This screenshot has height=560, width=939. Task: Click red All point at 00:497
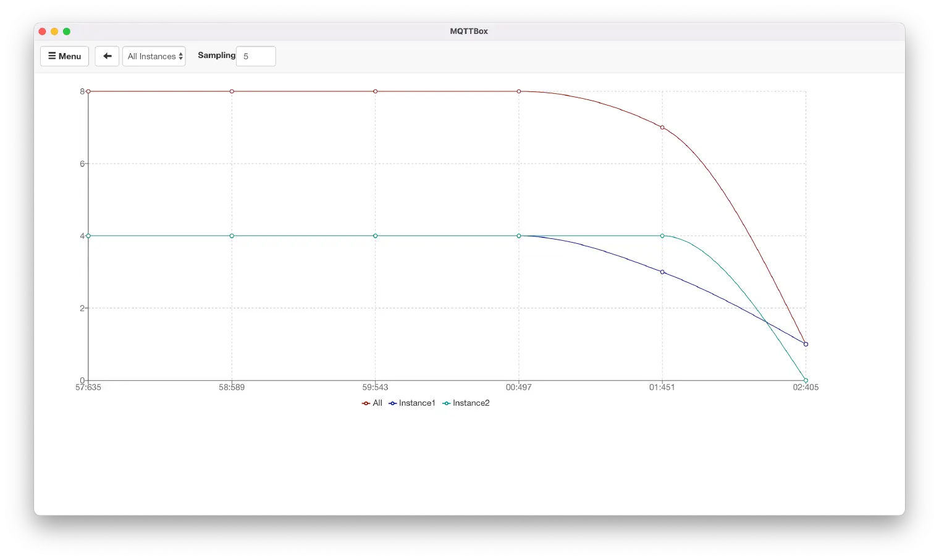(x=519, y=91)
